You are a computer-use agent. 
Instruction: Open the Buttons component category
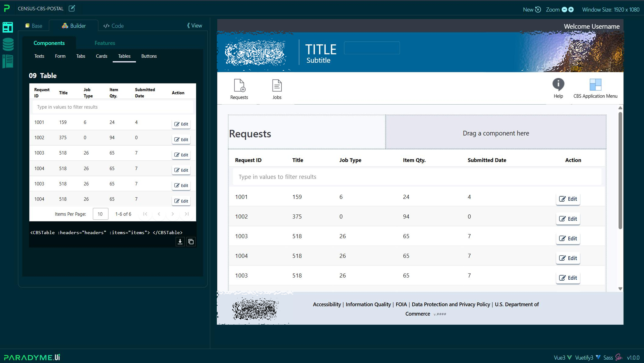149,56
